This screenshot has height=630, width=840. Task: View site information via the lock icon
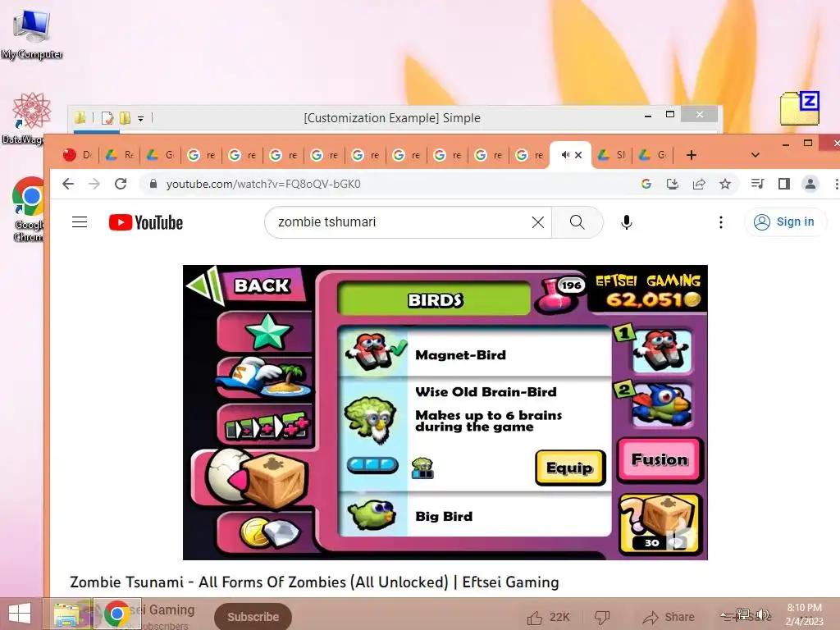[x=153, y=184]
